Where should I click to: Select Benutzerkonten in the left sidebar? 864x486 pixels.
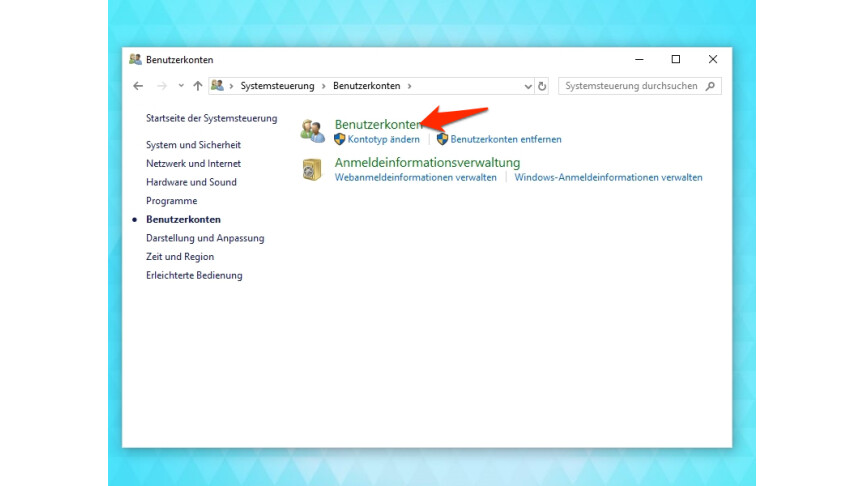[183, 219]
